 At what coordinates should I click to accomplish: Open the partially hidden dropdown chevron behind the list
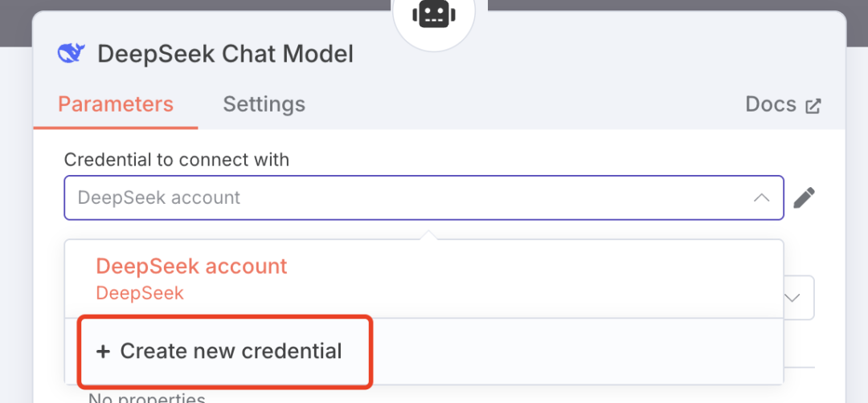pos(792,298)
